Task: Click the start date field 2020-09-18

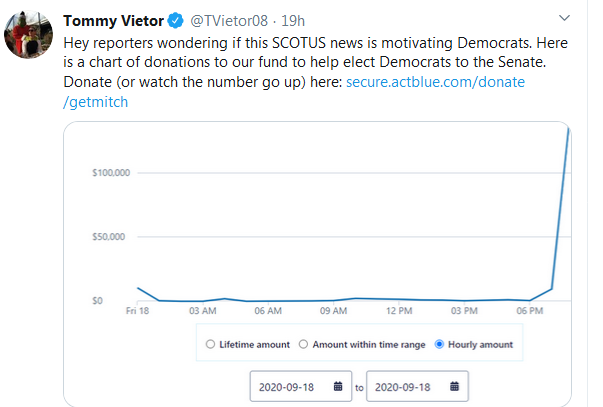Action: [301, 386]
